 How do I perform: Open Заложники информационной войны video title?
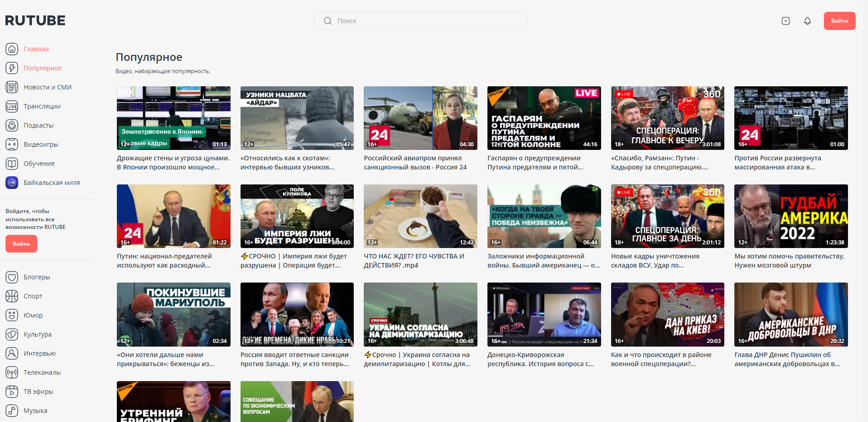click(544, 261)
